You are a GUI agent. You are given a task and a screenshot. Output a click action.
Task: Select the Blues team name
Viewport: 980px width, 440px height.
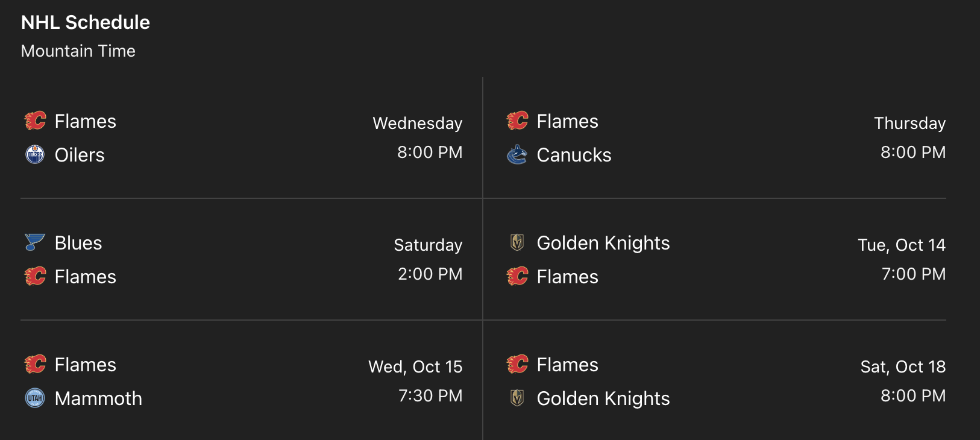point(78,243)
